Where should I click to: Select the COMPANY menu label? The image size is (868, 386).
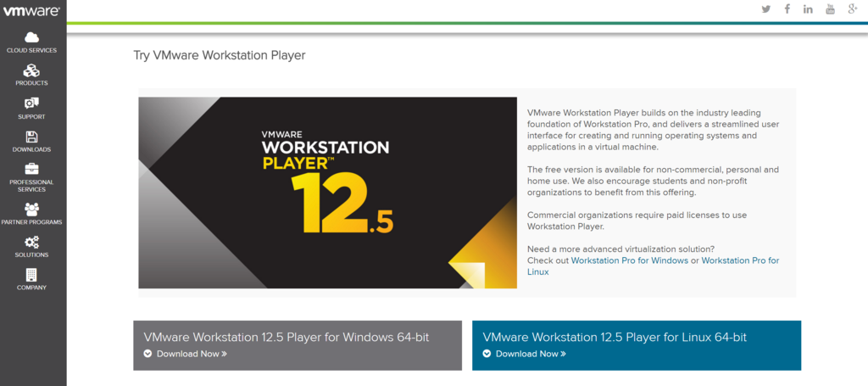pos(31,288)
